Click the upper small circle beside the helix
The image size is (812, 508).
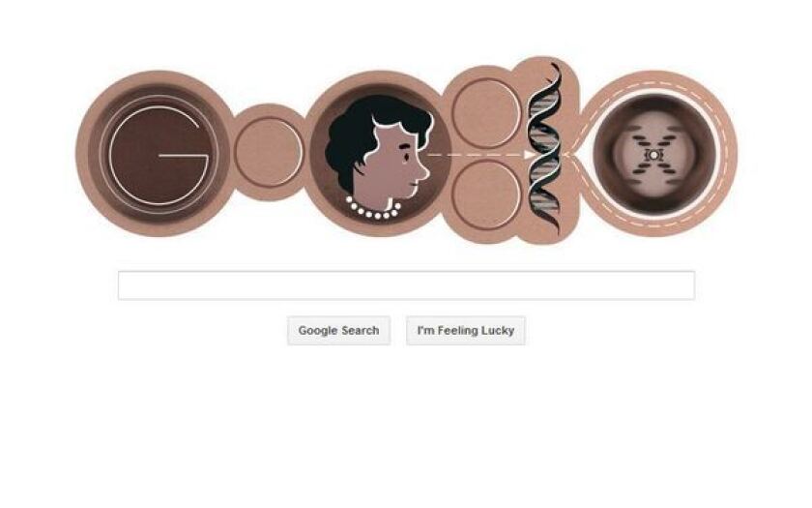pyautogui.click(x=485, y=113)
